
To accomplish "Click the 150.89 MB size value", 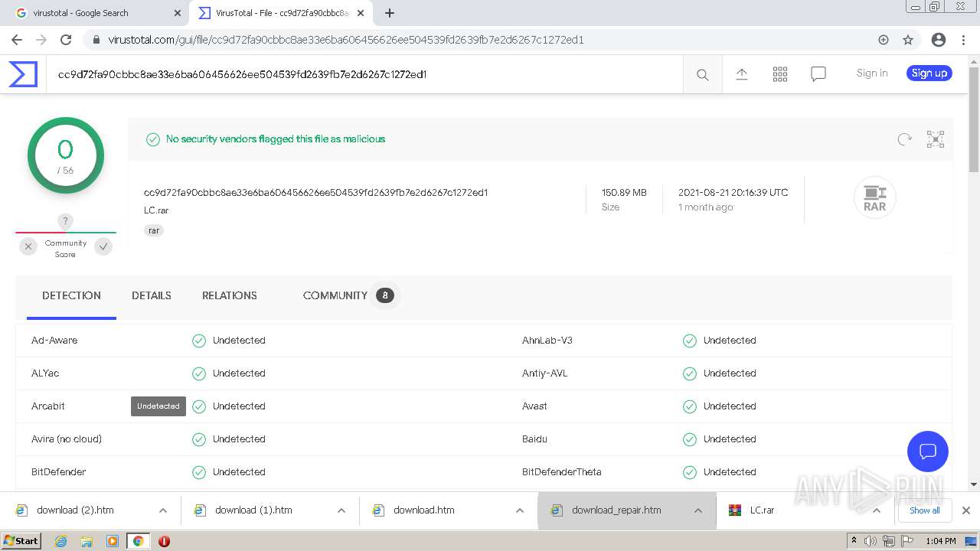I will coord(624,193).
